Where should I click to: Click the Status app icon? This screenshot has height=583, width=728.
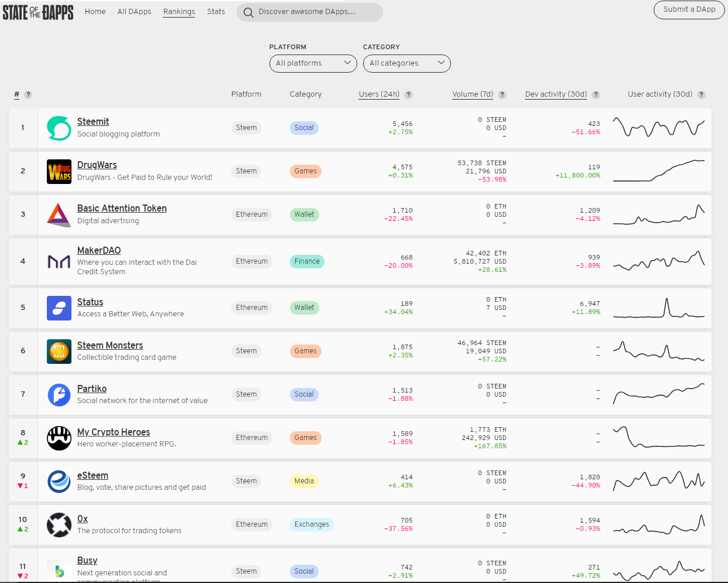tap(59, 308)
